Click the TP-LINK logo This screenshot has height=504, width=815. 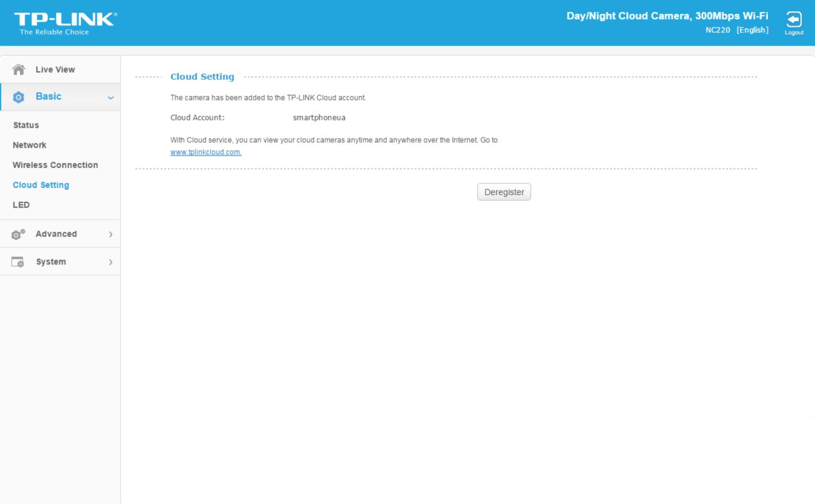tap(65, 23)
